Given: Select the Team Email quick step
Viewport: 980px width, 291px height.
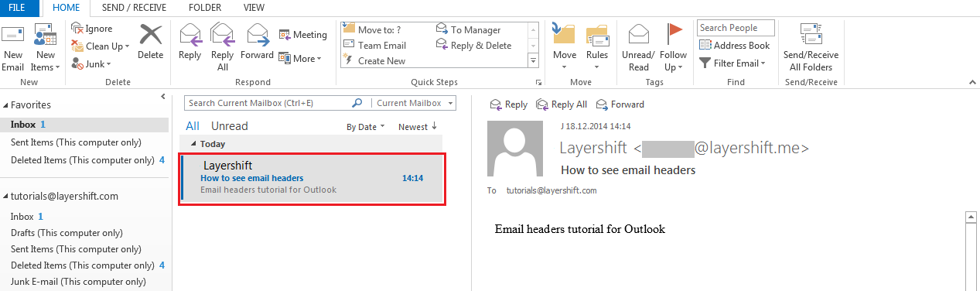Looking at the screenshot, I should click(x=374, y=46).
